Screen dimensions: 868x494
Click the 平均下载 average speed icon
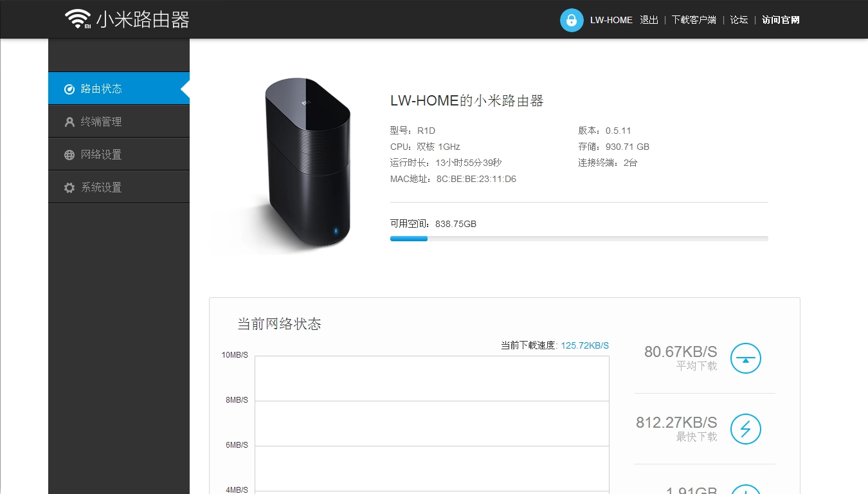pyautogui.click(x=746, y=358)
